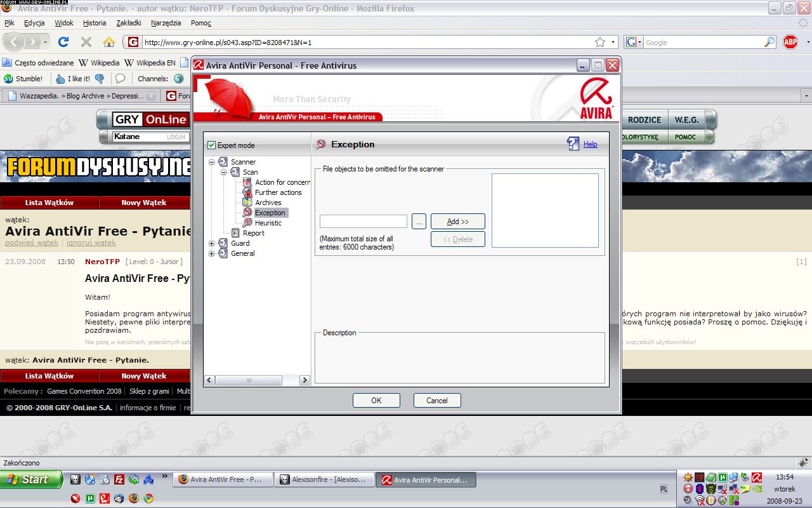Viewport: 812px width, 508px height.
Task: Open the Zakładki menu
Action: pyautogui.click(x=129, y=23)
